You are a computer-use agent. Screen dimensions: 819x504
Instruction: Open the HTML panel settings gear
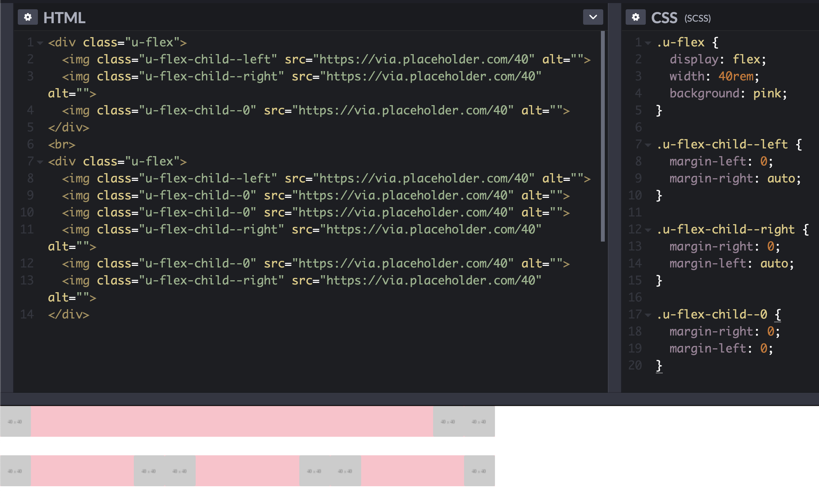coord(28,17)
